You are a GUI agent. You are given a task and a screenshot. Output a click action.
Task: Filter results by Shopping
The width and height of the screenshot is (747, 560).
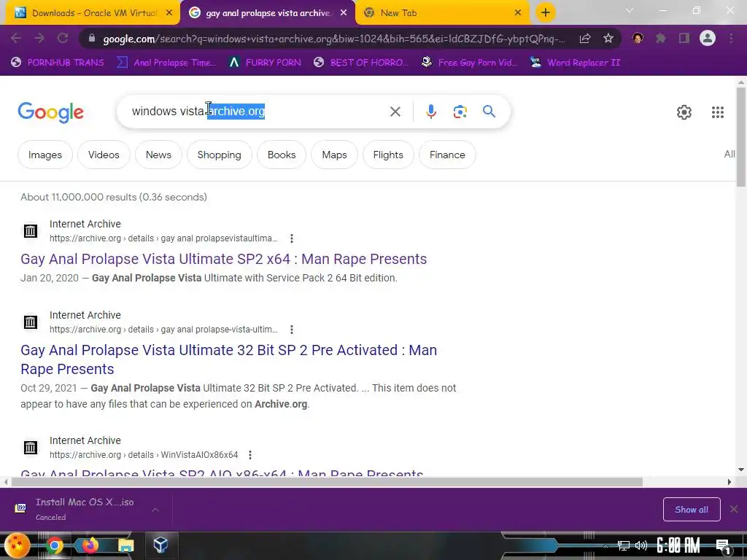[219, 155]
